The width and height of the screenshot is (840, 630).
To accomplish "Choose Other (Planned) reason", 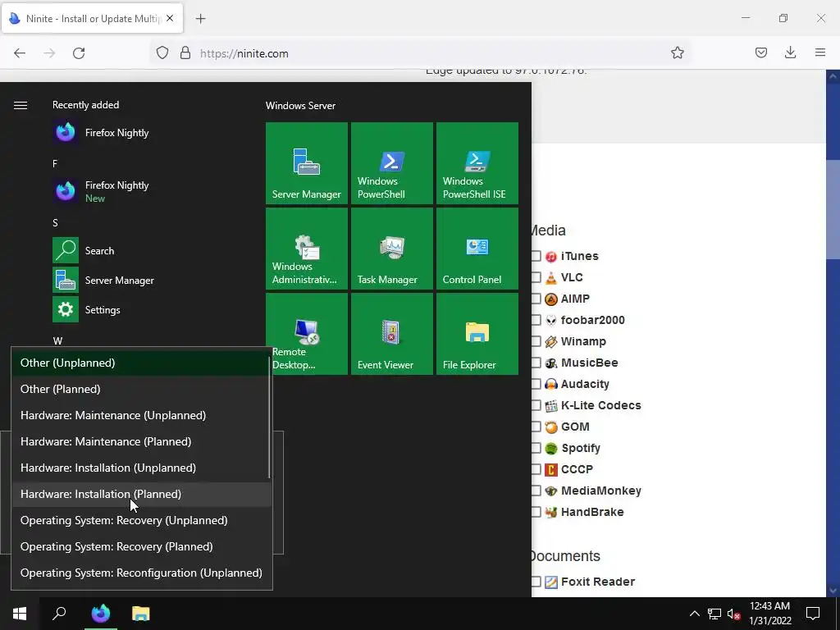I will [140, 389].
